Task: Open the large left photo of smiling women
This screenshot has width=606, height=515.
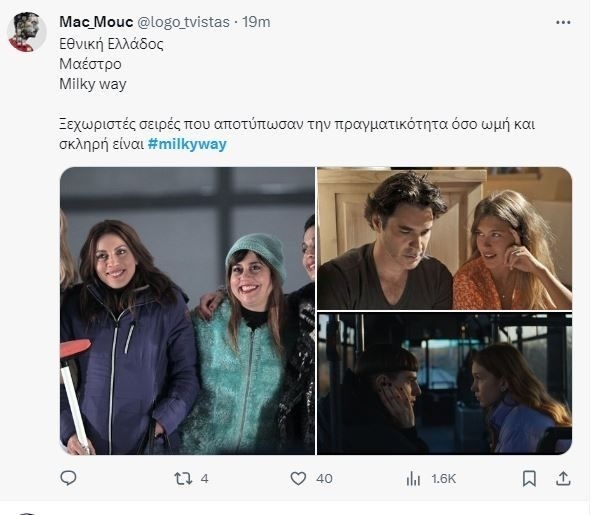Action: tap(186, 310)
